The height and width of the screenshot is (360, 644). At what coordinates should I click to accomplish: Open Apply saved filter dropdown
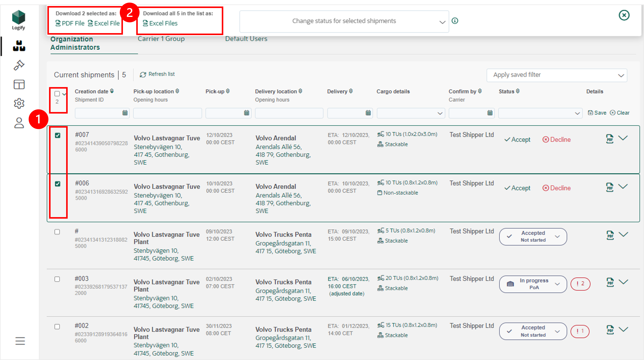click(557, 75)
